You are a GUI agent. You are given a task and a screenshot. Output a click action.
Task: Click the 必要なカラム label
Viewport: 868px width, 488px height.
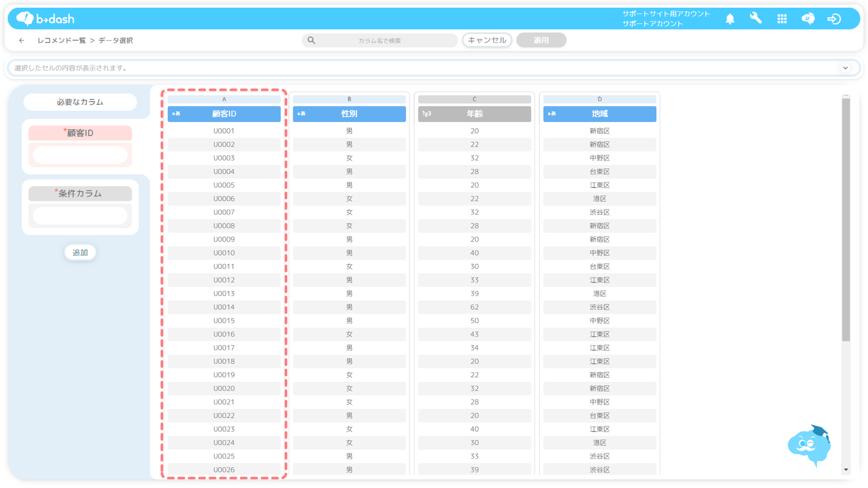click(x=80, y=102)
